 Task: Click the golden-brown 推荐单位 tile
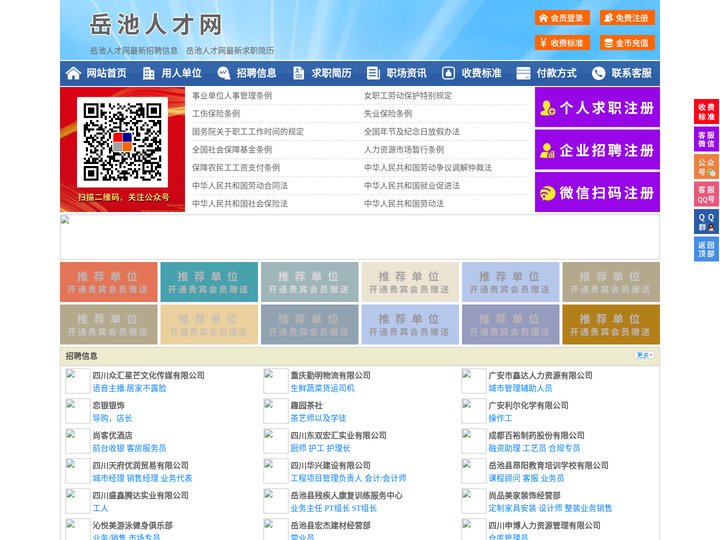point(611,324)
